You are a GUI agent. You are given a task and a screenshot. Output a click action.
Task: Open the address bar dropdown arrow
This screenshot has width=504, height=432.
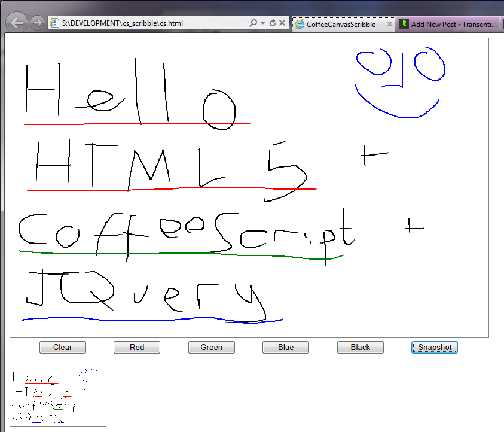[x=262, y=23]
